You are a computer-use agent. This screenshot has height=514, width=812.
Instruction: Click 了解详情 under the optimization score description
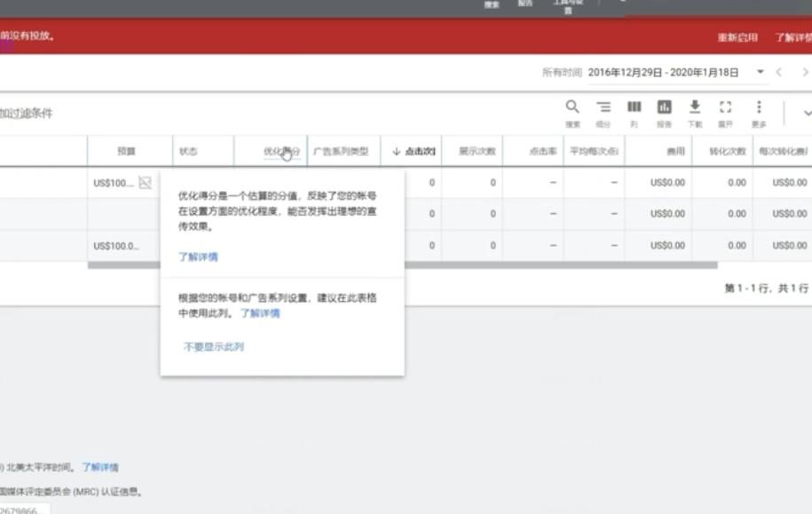pyautogui.click(x=198, y=257)
